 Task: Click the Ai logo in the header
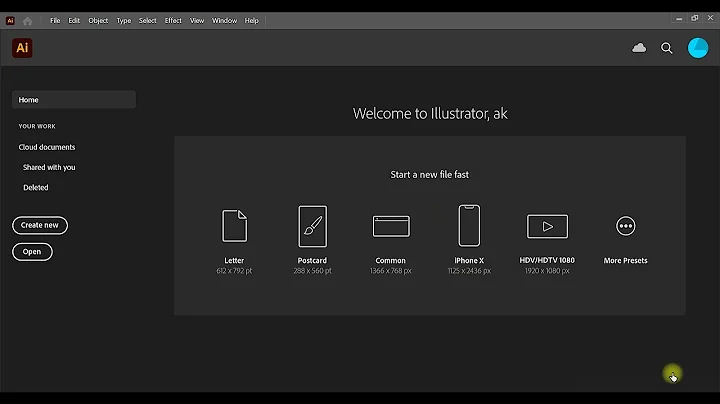22,48
